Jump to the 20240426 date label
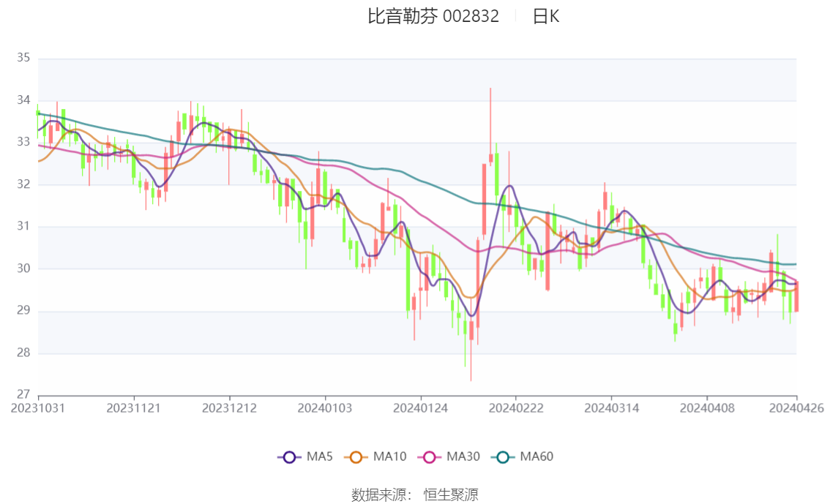Viewport: 830px width, 504px height. [796, 407]
